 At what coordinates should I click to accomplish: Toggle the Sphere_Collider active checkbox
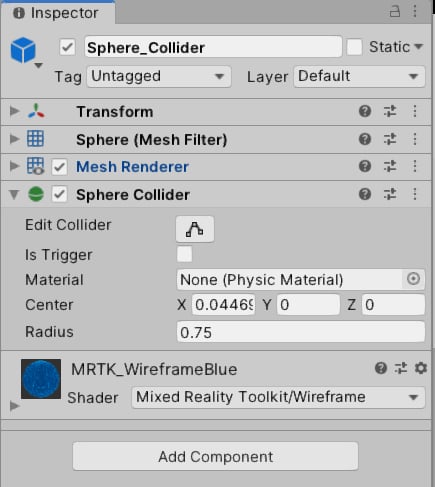(x=67, y=47)
